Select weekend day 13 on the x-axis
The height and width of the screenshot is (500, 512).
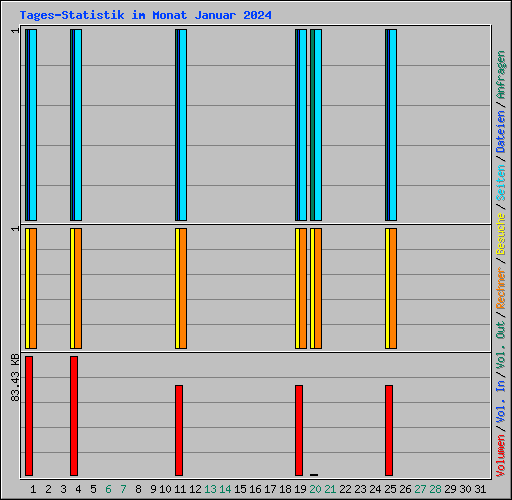[210, 489]
